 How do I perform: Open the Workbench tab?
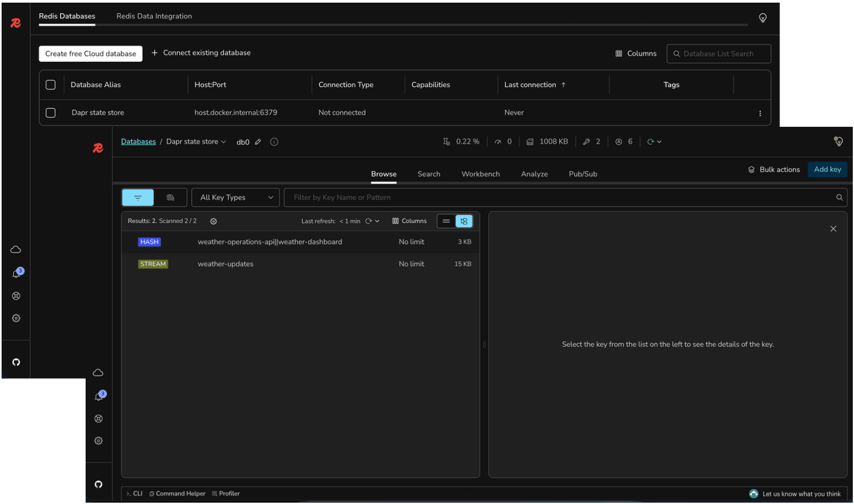tap(480, 174)
